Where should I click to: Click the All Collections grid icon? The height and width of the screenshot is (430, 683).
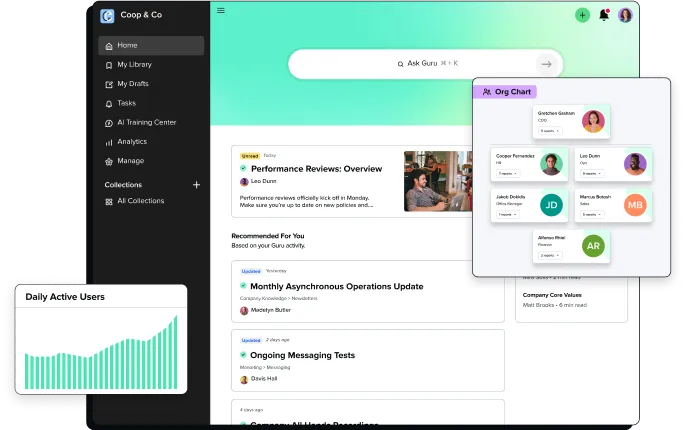[x=109, y=201]
